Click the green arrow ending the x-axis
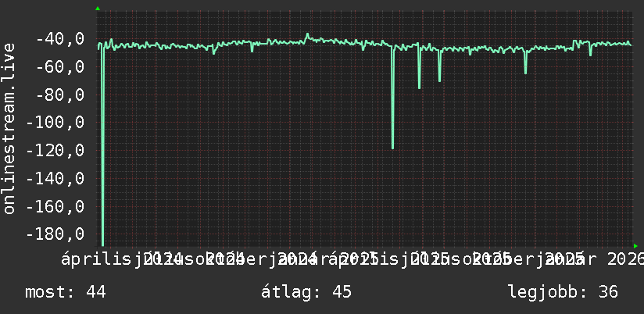 tap(635, 246)
